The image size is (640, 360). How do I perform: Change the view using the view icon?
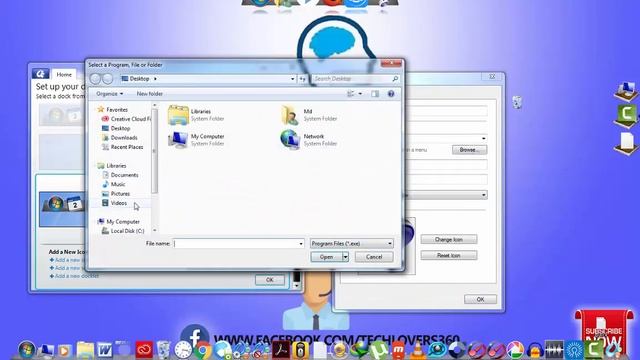point(351,94)
